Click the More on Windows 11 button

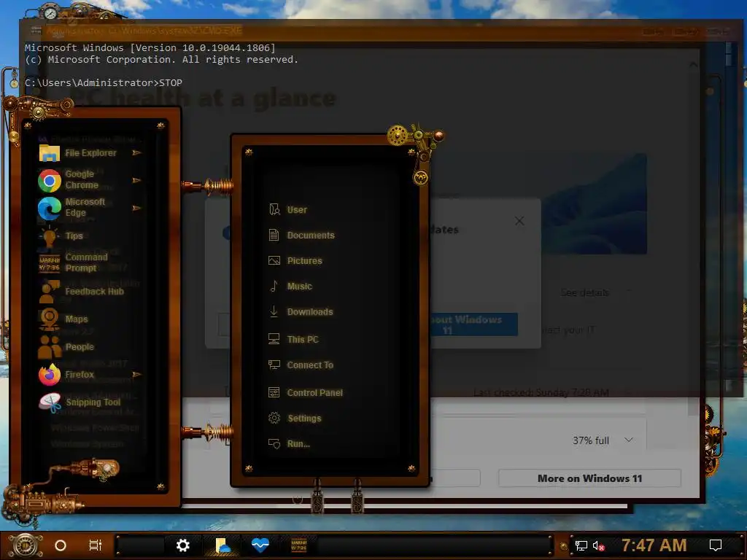click(589, 478)
